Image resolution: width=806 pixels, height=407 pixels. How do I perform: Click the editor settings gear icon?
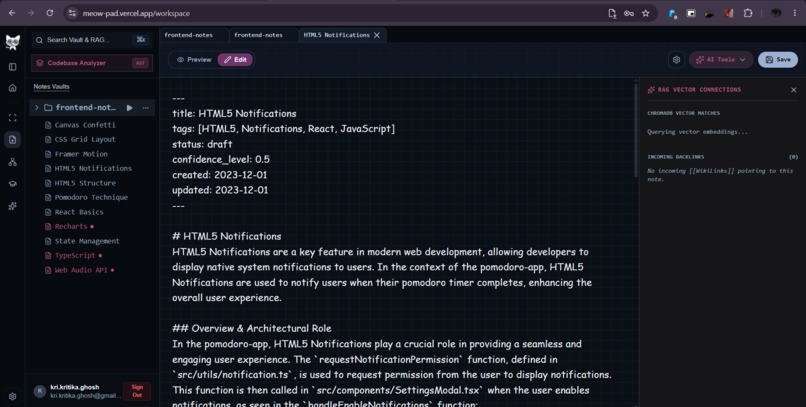[x=676, y=60]
